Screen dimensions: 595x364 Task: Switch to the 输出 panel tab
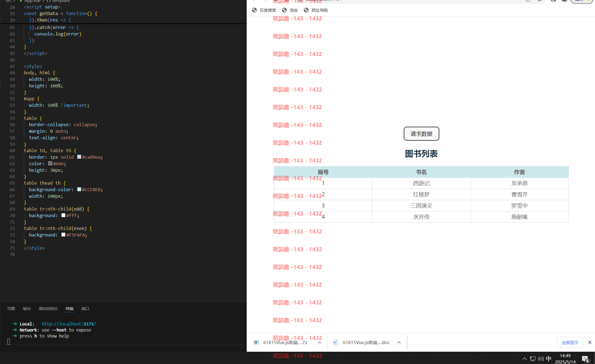27,309
